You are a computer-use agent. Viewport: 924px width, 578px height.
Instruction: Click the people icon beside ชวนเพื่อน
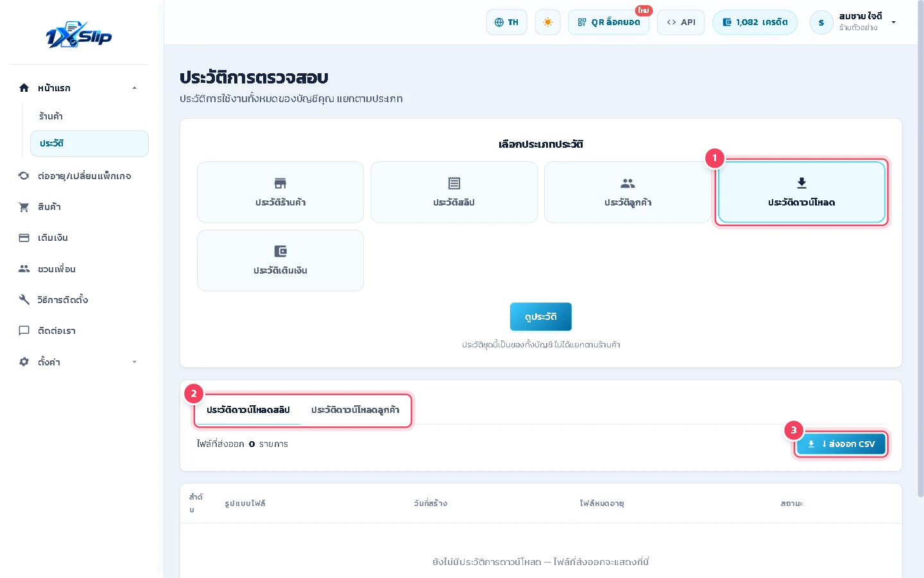(x=24, y=269)
